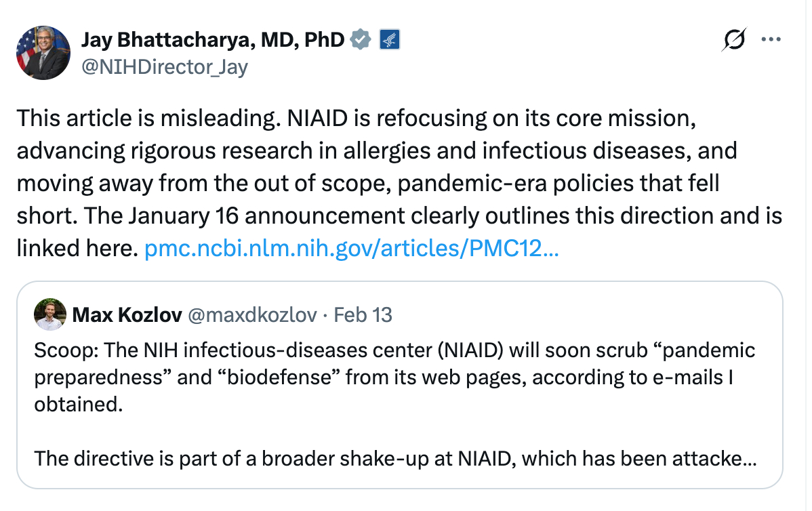Click the @maxdkozlov handle
The image size is (812, 511).
pyautogui.click(x=251, y=315)
